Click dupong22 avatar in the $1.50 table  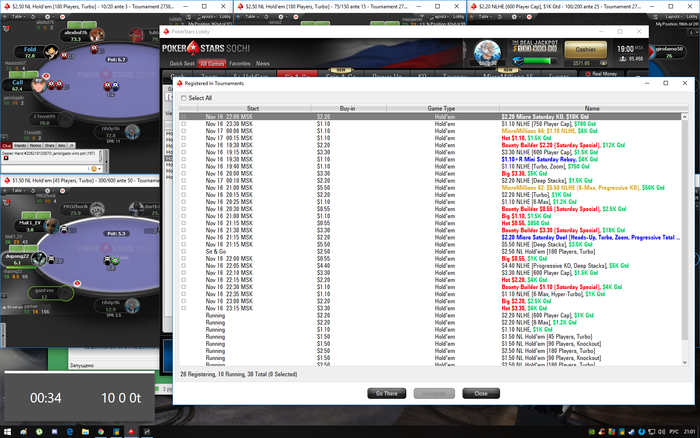[39, 259]
